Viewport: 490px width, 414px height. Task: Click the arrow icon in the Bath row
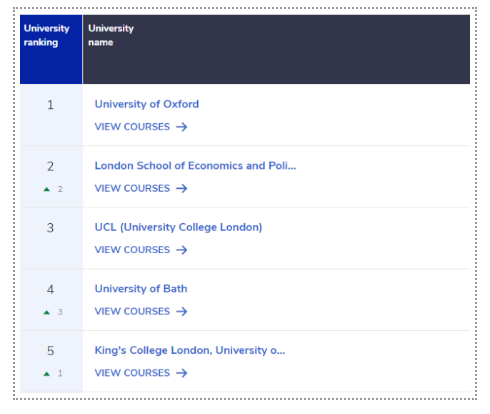(x=182, y=312)
